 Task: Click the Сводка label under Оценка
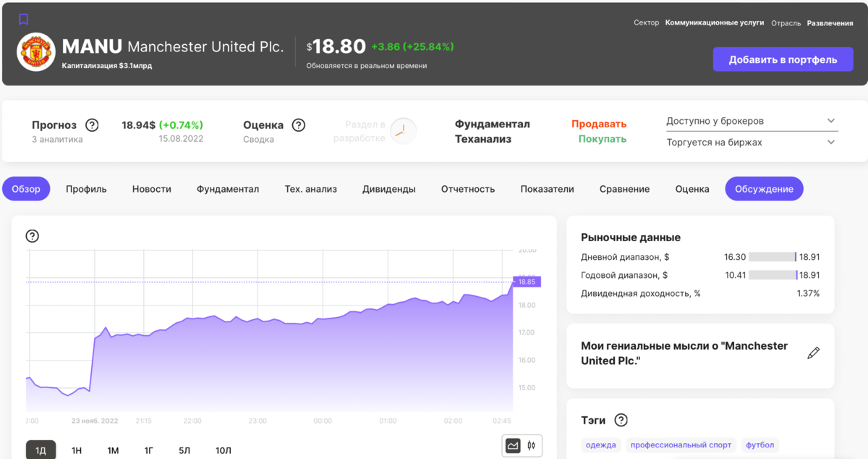[x=258, y=139]
